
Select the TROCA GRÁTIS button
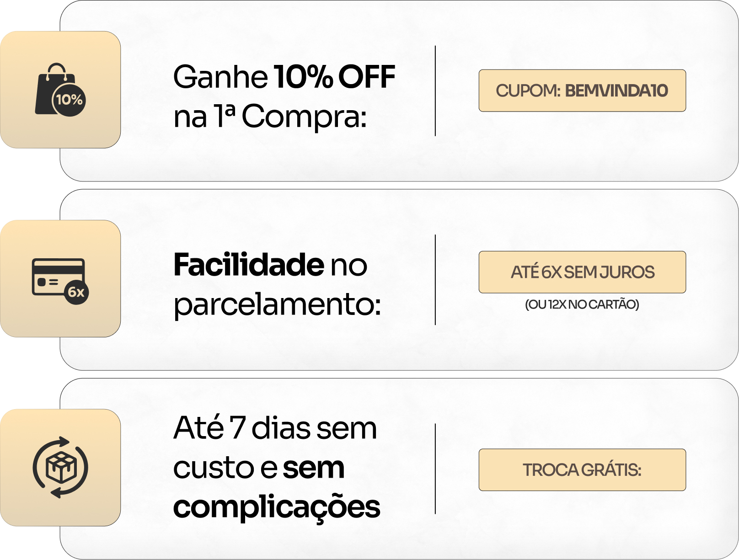(x=582, y=470)
